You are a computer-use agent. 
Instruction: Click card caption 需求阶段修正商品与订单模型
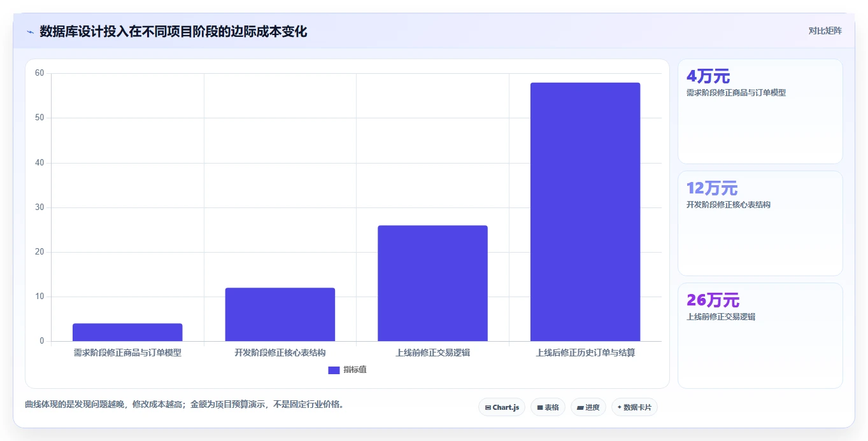[x=736, y=93]
